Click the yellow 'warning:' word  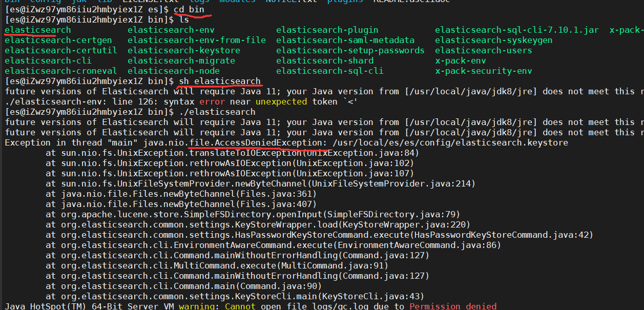[x=199, y=306]
